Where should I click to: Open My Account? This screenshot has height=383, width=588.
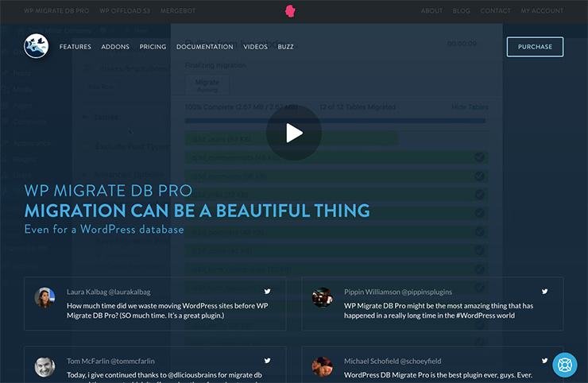tap(542, 11)
